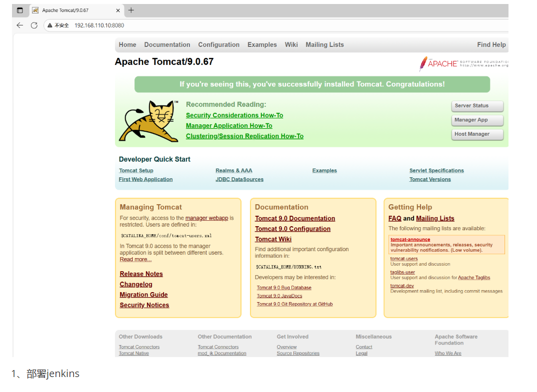Reload the page with the refresh icon

pos(34,25)
